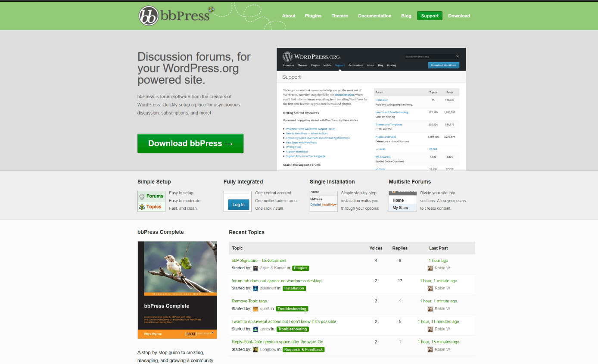Open last post on Remove Topic tags

pos(438,301)
